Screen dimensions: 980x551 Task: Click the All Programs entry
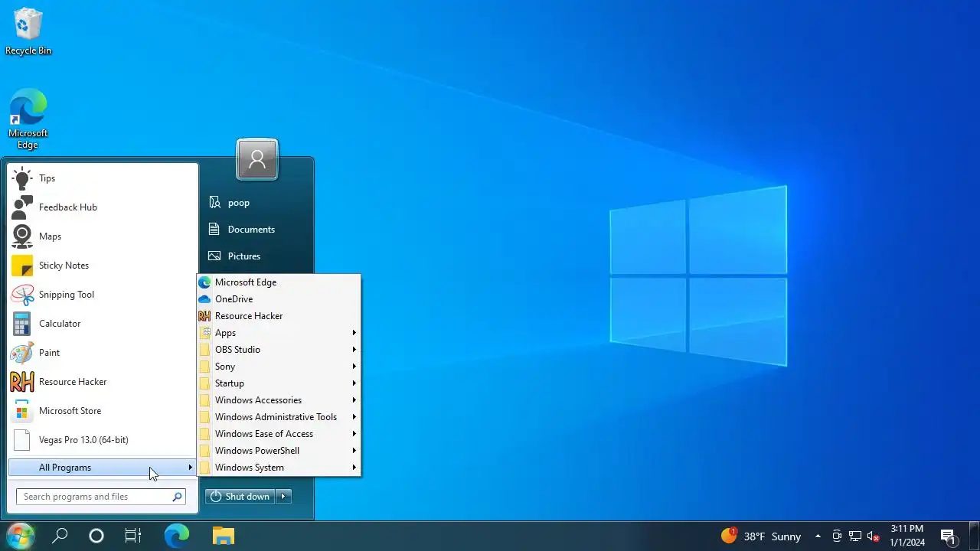click(103, 468)
